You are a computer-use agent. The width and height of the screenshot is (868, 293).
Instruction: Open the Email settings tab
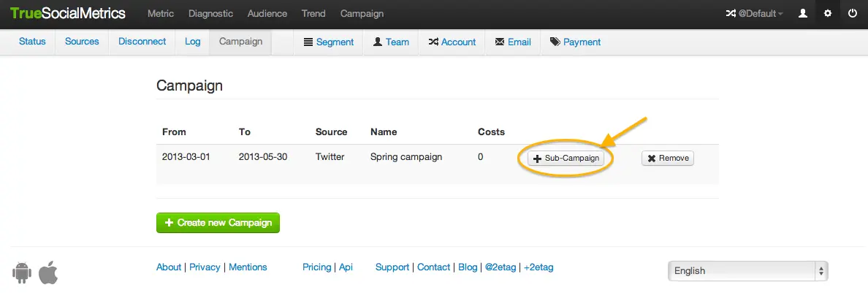513,42
